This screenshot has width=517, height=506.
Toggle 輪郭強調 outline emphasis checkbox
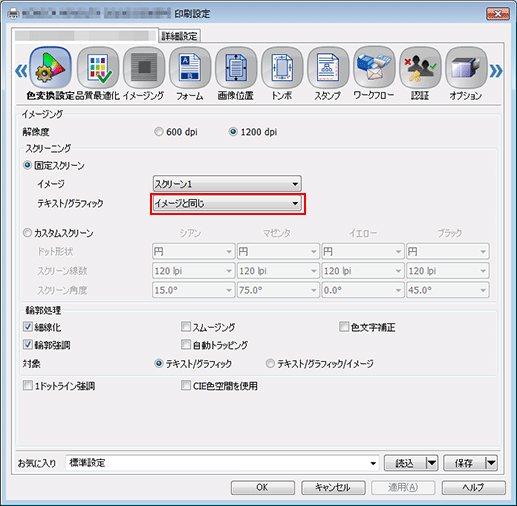(28, 344)
